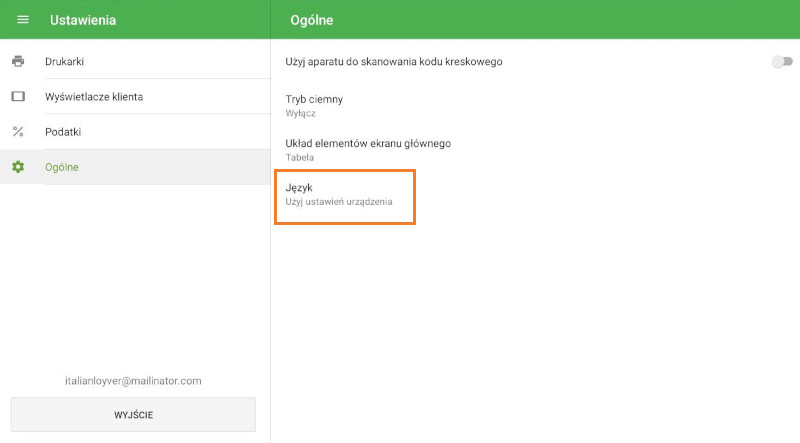This screenshot has width=800, height=443.
Task: Click the customer display icon in sidebar
Action: click(18, 97)
